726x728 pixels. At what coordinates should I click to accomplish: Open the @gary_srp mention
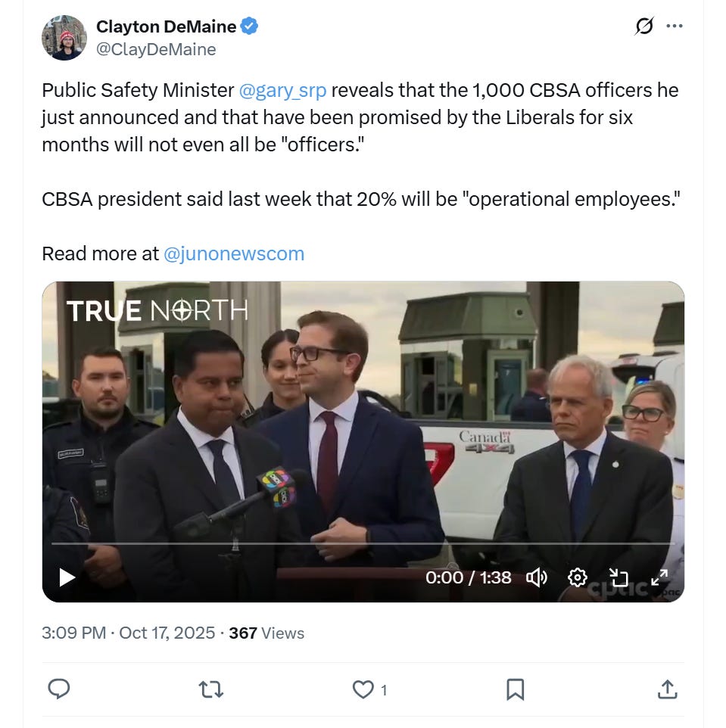click(x=282, y=91)
